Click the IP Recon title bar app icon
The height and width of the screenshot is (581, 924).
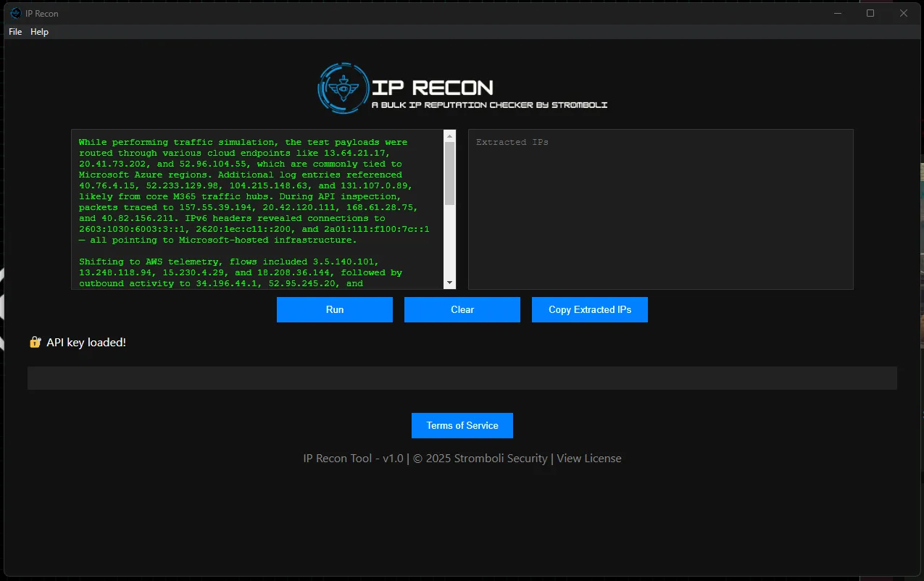click(x=15, y=13)
